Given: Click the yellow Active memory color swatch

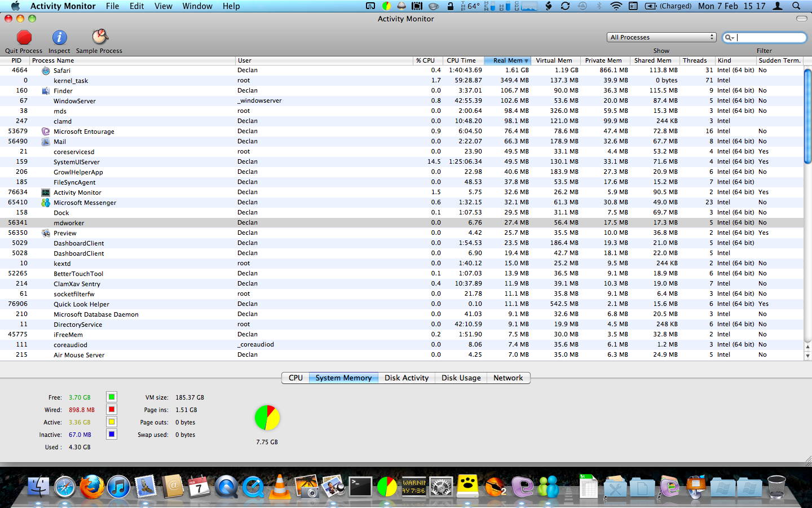Looking at the screenshot, I should [112, 422].
